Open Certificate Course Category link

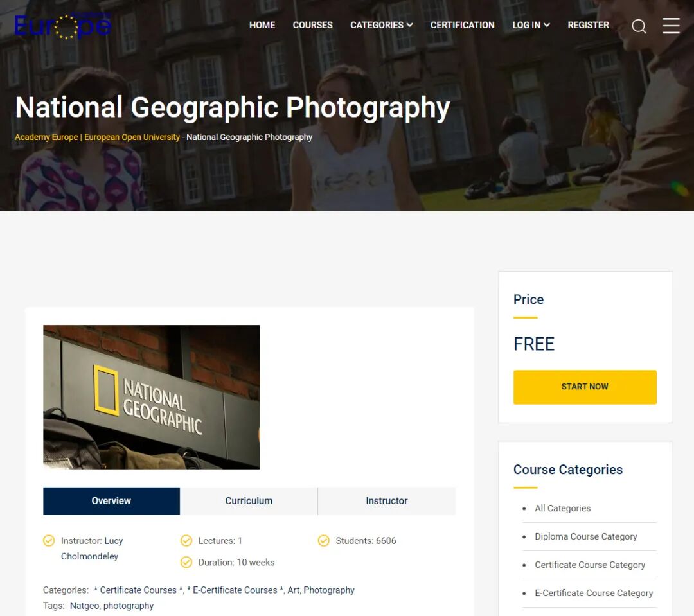tap(589, 565)
